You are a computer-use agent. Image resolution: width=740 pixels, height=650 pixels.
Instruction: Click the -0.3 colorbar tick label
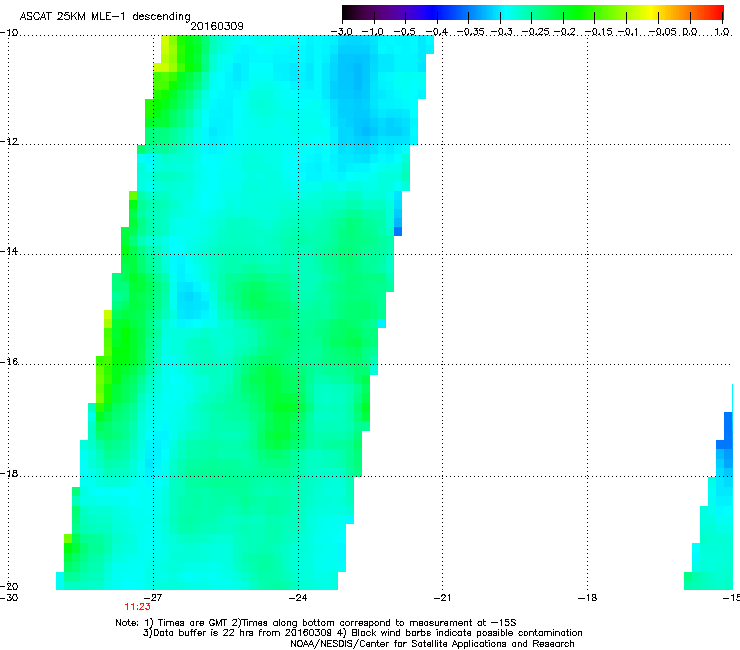click(x=501, y=32)
